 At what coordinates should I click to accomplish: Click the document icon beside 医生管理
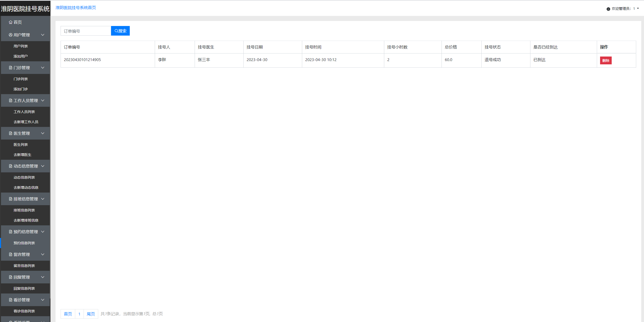click(10, 133)
